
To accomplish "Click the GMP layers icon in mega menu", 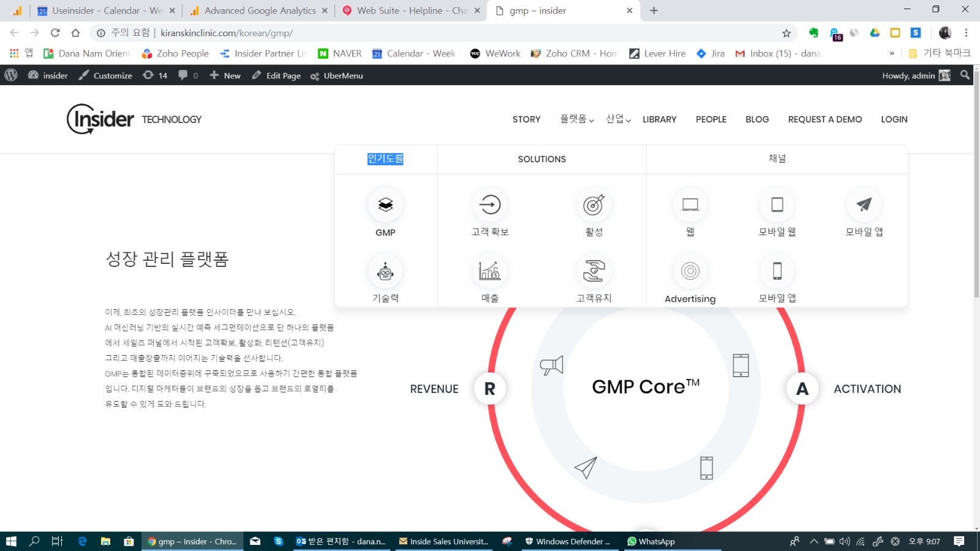I will (385, 204).
